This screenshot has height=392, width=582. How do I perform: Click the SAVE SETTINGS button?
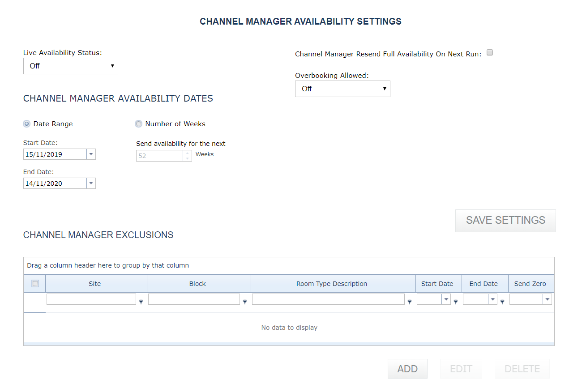[505, 220]
